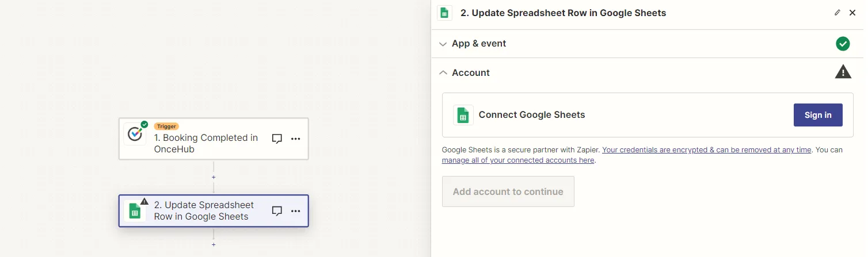Open more options for Booking Completed step
The image size is (868, 257).
pos(295,139)
